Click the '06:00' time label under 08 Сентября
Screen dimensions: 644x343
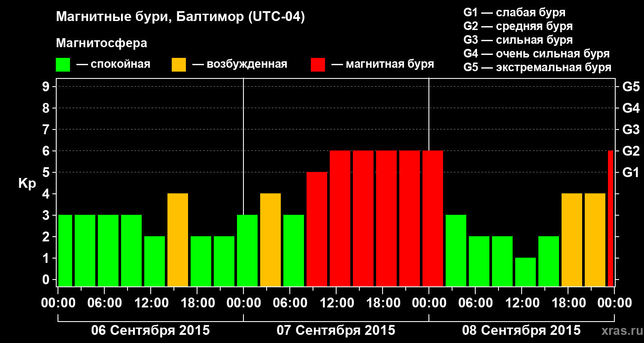click(476, 303)
